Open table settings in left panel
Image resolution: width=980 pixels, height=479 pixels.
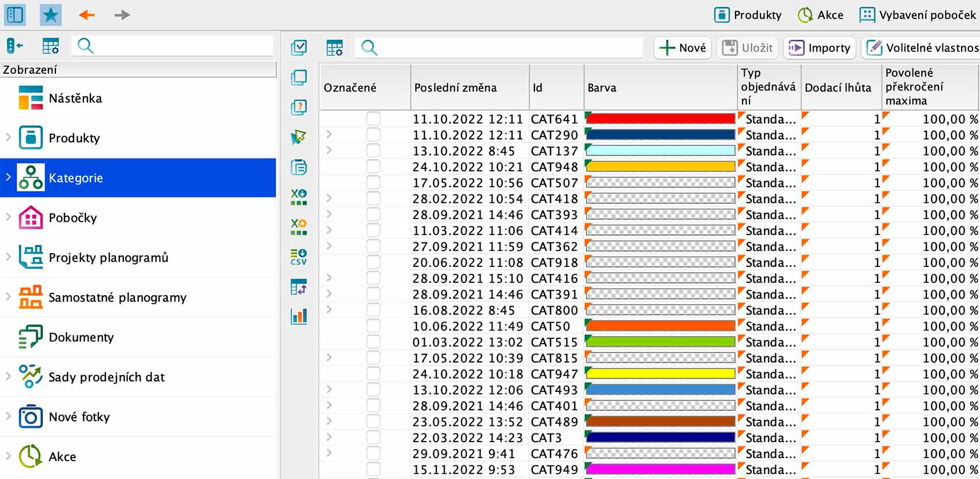(51, 46)
